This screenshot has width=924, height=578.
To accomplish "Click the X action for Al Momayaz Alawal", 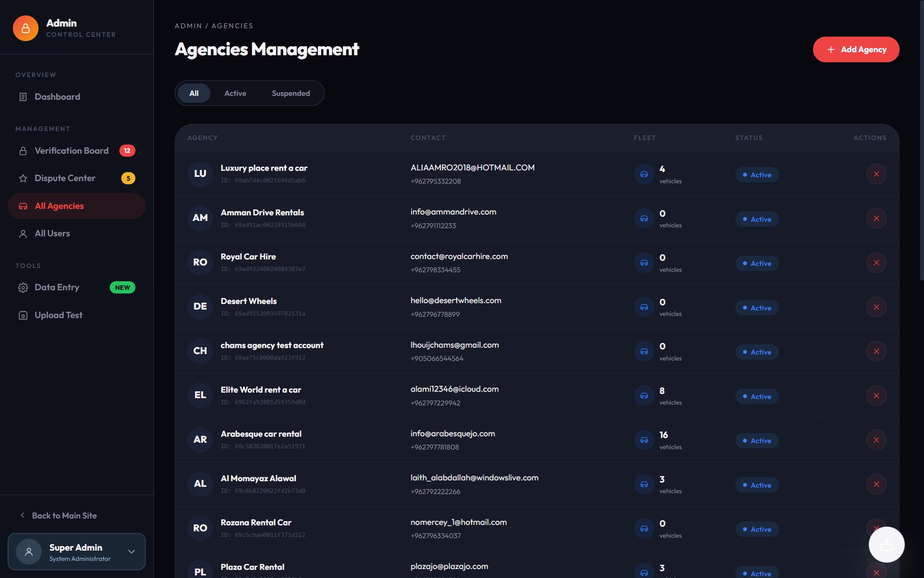I will [x=876, y=484].
